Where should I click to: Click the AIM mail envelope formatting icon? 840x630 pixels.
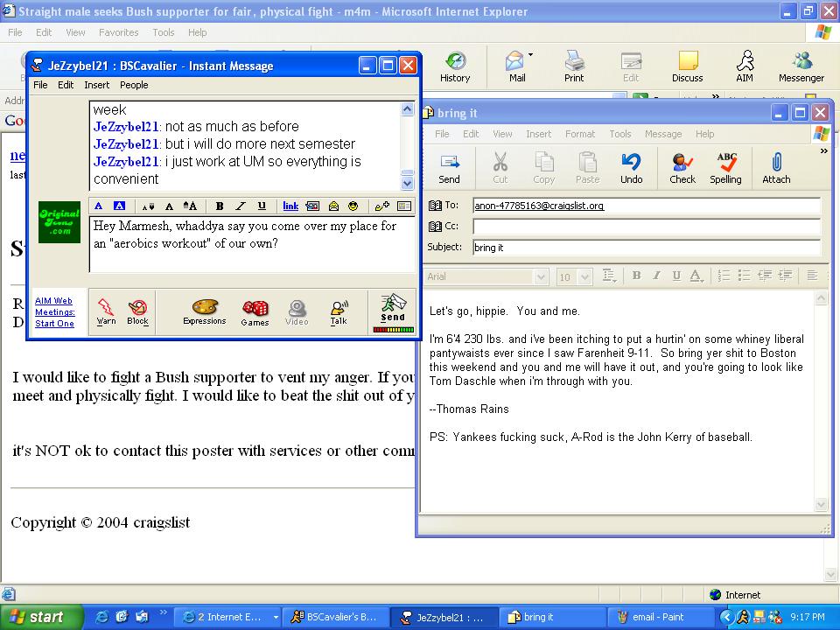pyautogui.click(x=333, y=206)
